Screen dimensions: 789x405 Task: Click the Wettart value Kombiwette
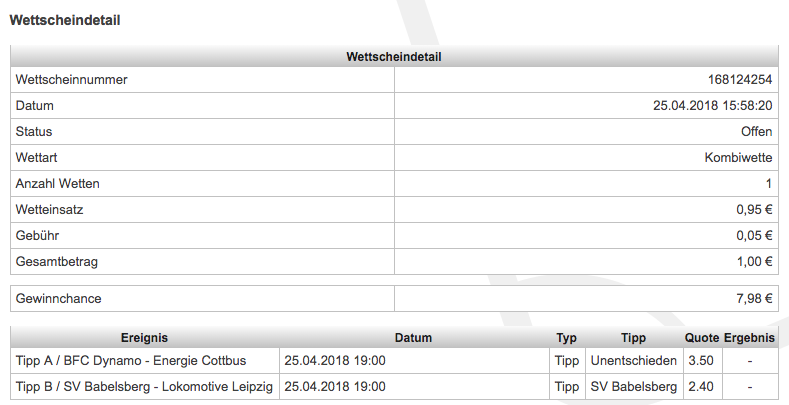[738, 157]
